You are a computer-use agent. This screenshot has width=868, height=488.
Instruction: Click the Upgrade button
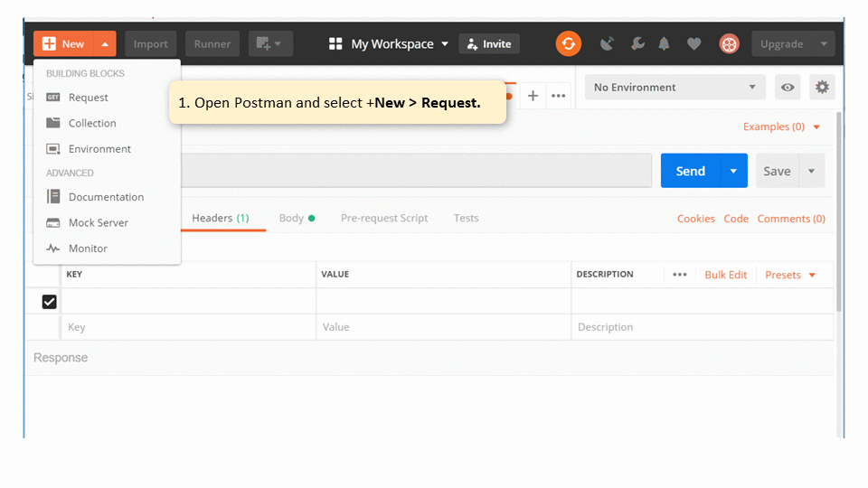coord(781,43)
